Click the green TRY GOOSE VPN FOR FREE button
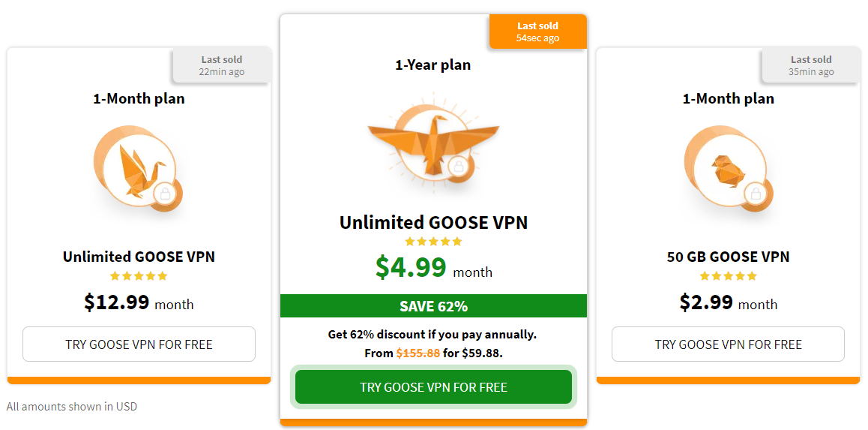The image size is (868, 430). coord(433,386)
